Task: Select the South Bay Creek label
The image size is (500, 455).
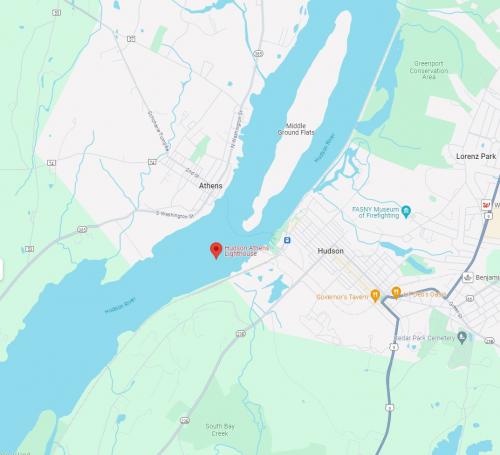Action: (x=220, y=430)
